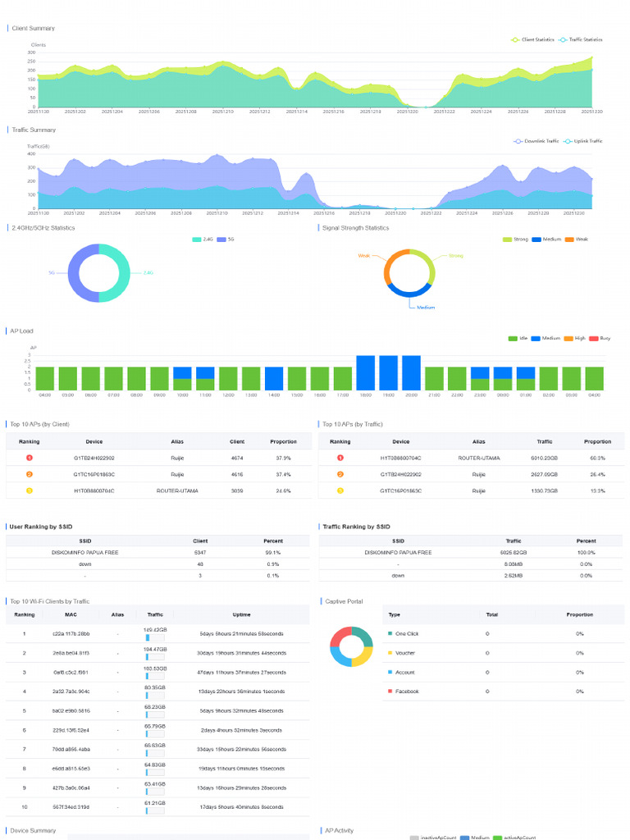Viewport: 630px width, 840px height.
Task: Click the 5G legend icon
Action: (x=221, y=240)
